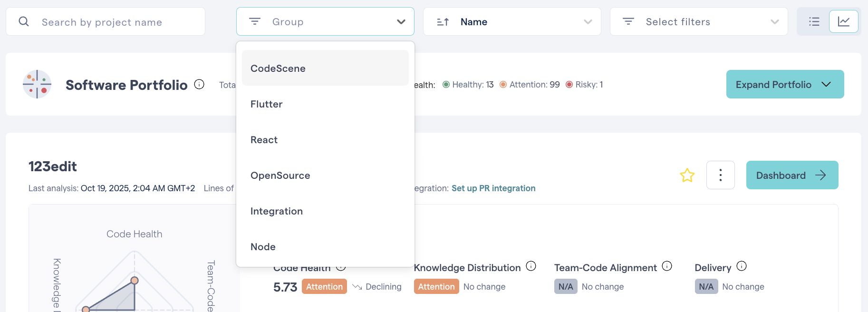
Task: Click the Select filters lines icon
Action: 628,21
